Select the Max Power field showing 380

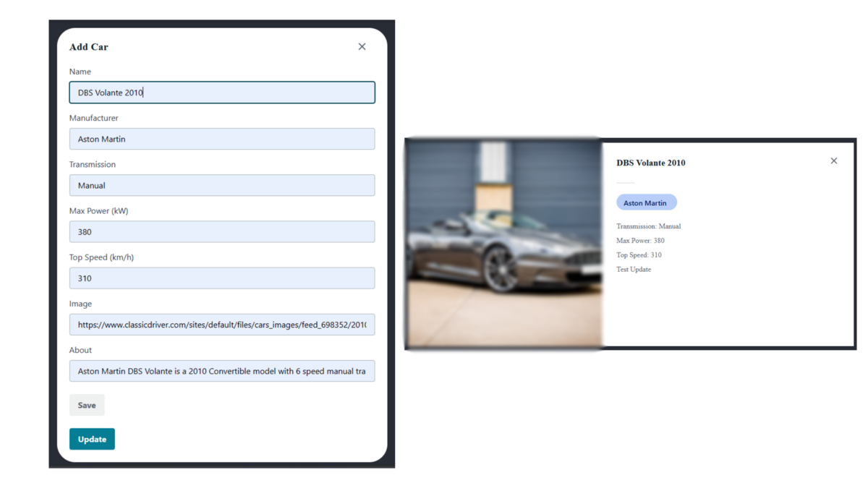[x=222, y=232]
